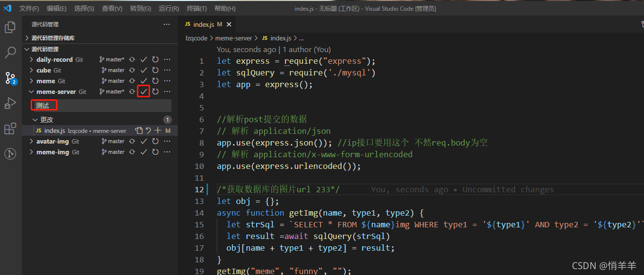Viewport: 644px width, 275px height.
Task: Click line number 12 in the gutter
Action: 199,189
